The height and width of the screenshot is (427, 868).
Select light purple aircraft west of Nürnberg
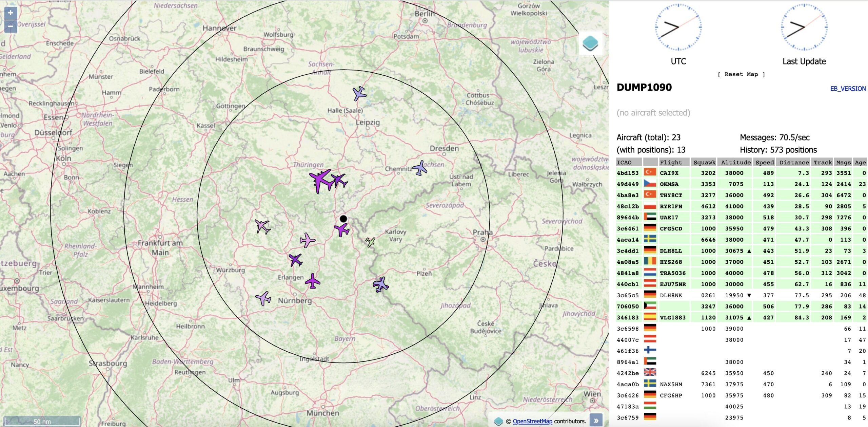pyautogui.click(x=263, y=298)
